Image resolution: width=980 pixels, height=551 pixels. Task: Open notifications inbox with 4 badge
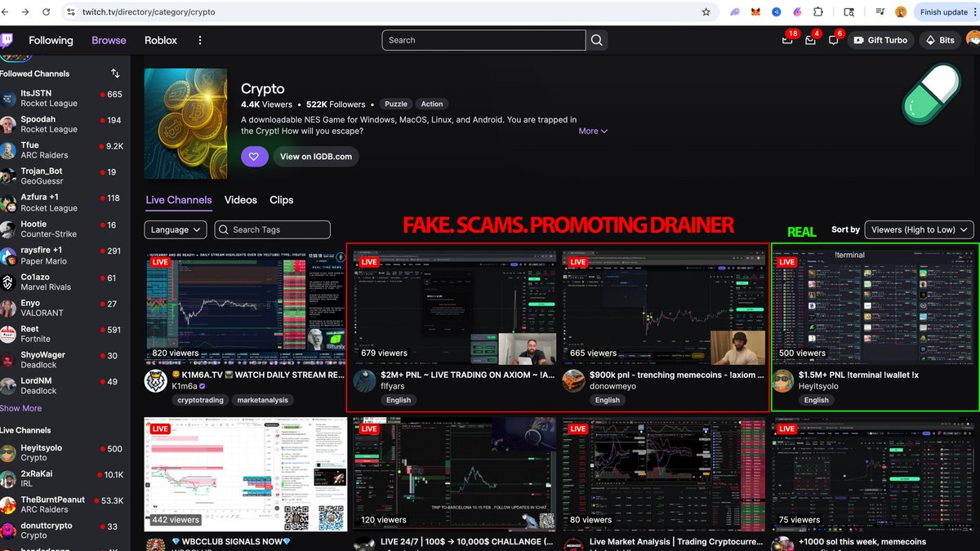pos(810,40)
